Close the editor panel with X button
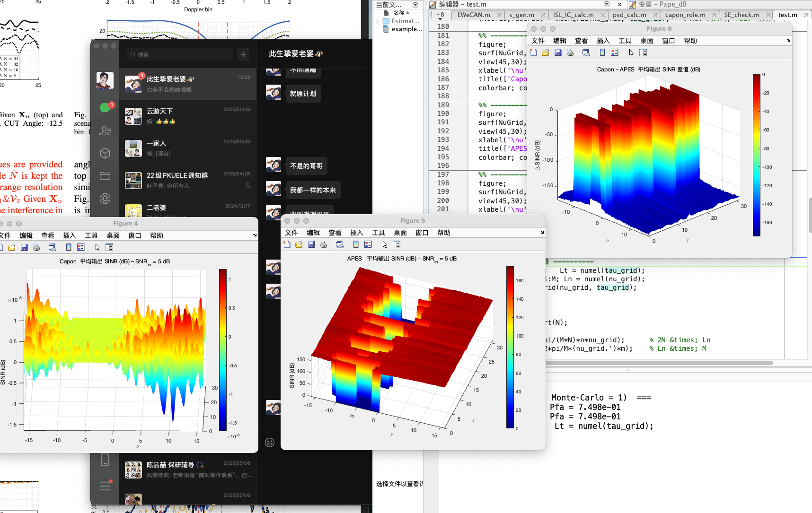The width and height of the screenshot is (812, 513). point(620,4)
